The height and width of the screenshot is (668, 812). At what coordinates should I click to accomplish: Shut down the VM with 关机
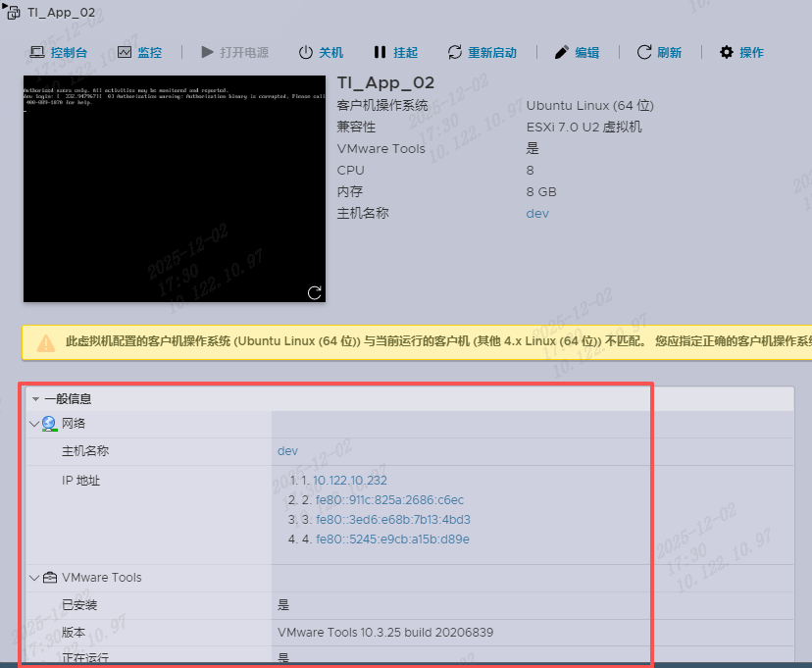[321, 52]
